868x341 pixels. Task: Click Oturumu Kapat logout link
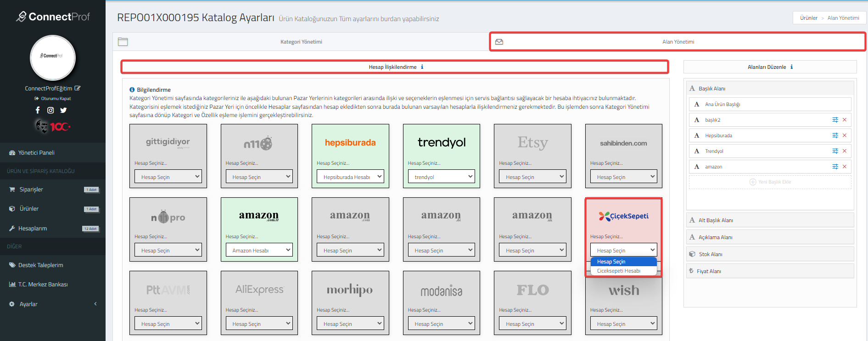[53, 99]
